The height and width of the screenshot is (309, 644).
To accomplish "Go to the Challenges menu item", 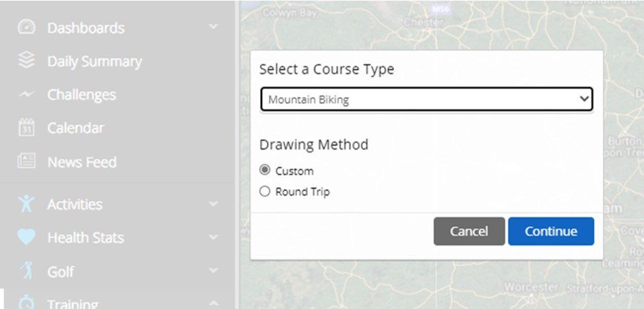I will (82, 95).
